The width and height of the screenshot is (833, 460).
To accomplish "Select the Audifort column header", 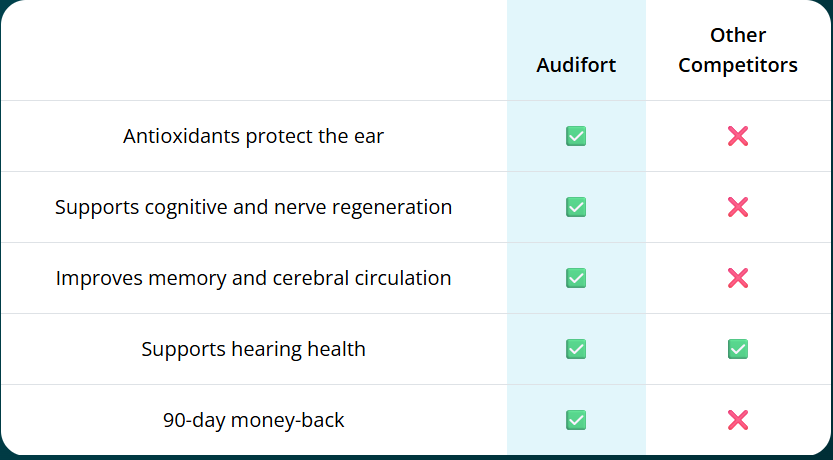I will [576, 65].
